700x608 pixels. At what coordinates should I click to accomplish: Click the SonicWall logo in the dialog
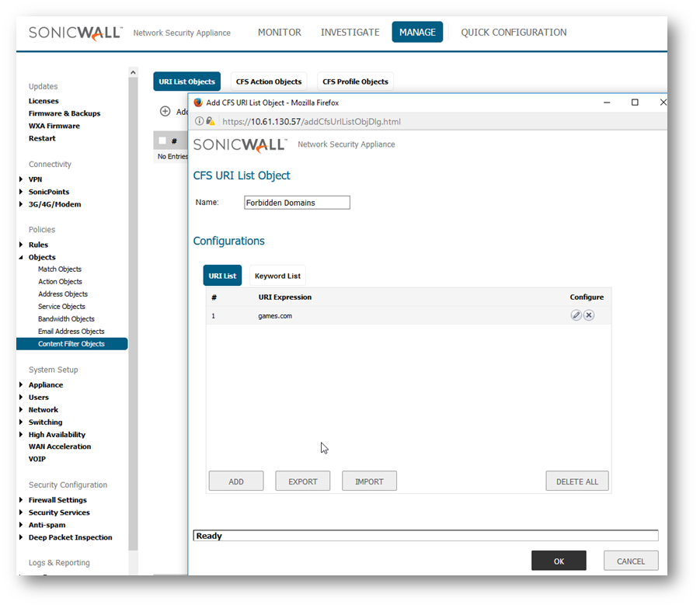(x=240, y=145)
